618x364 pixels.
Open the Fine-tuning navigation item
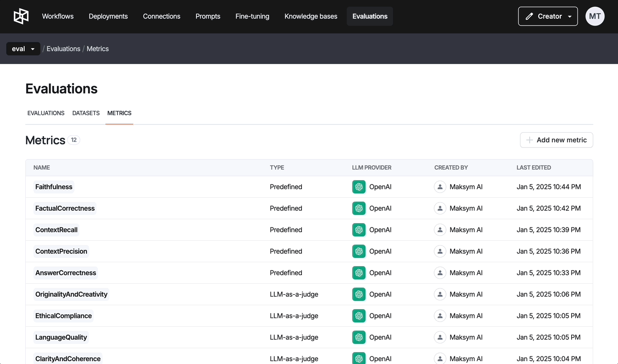[252, 16]
